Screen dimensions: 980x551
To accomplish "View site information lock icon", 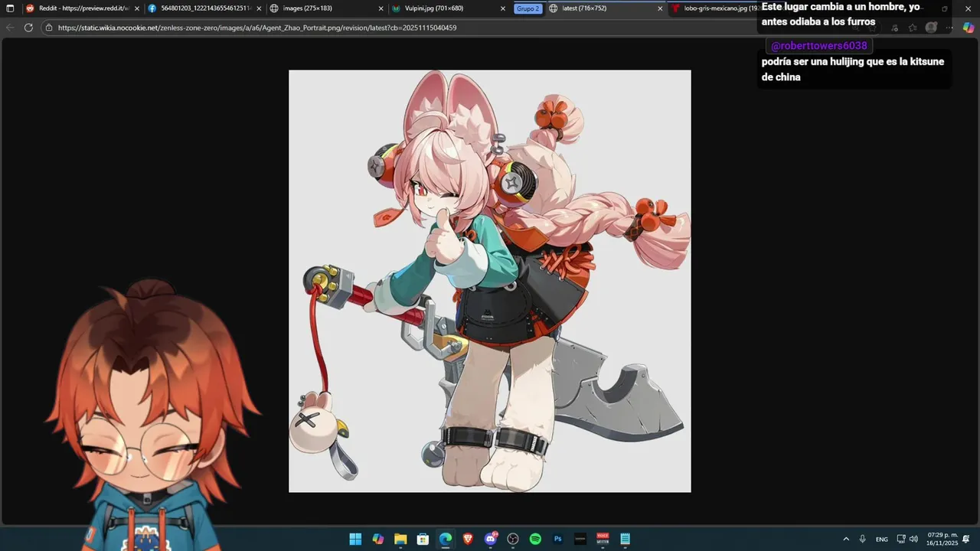I will 49,28.
